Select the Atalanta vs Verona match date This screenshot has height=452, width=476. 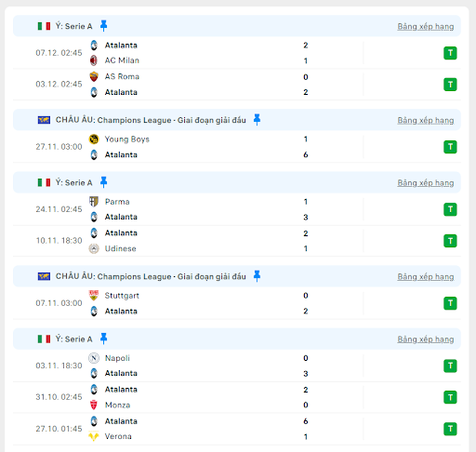click(59, 429)
